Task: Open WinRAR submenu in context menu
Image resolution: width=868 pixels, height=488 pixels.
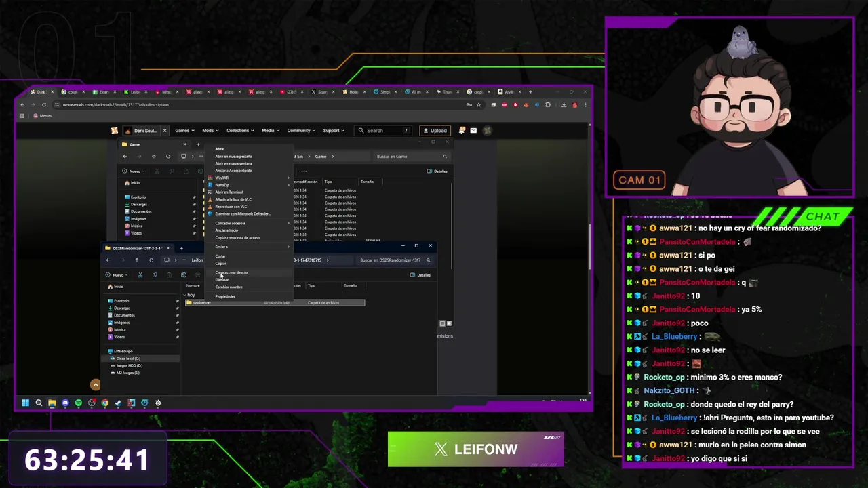Action: click(249, 178)
